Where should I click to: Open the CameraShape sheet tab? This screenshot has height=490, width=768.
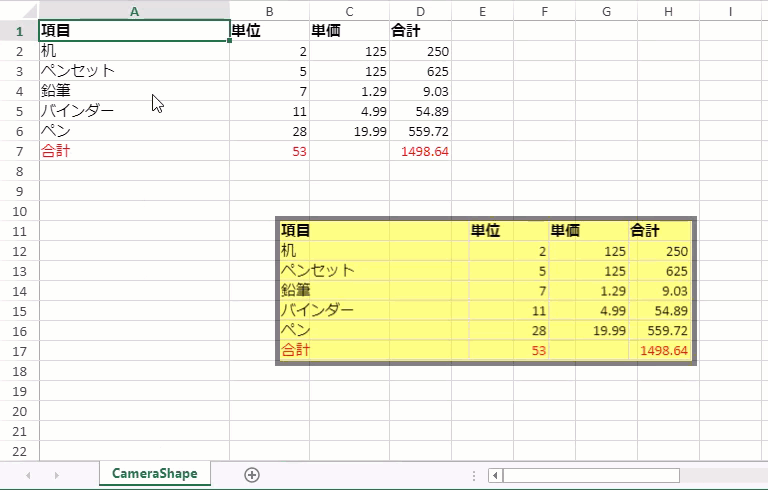click(154, 473)
